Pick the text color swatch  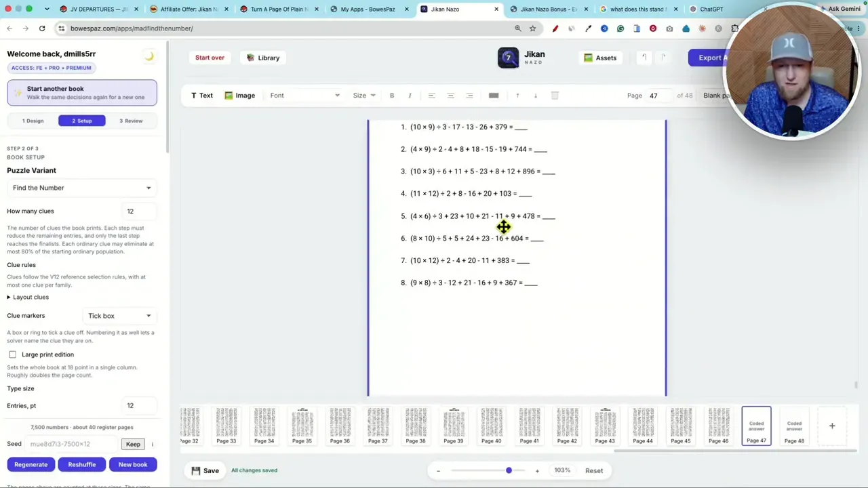tap(494, 96)
